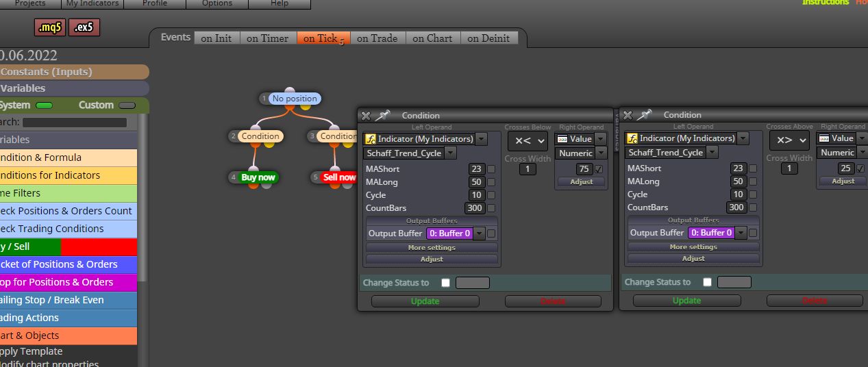Uncheck box beside value 75
Screen dimensions: 868x367
point(599,169)
